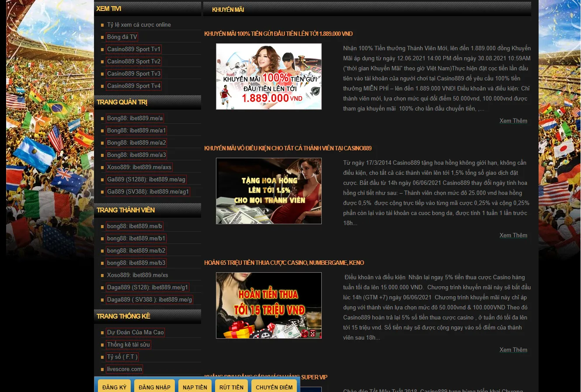Click Dự Đoán Của Ma Cao link
The width and height of the screenshot is (581, 392).
click(x=136, y=333)
